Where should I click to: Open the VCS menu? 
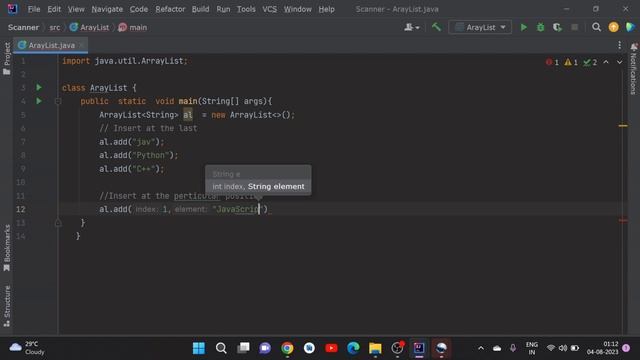[269, 9]
